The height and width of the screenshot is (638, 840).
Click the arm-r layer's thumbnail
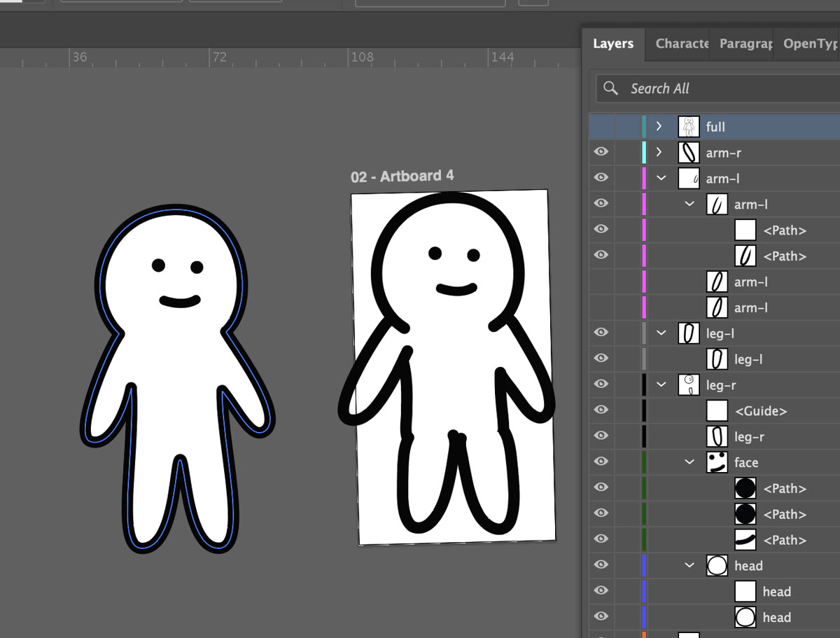coord(689,153)
